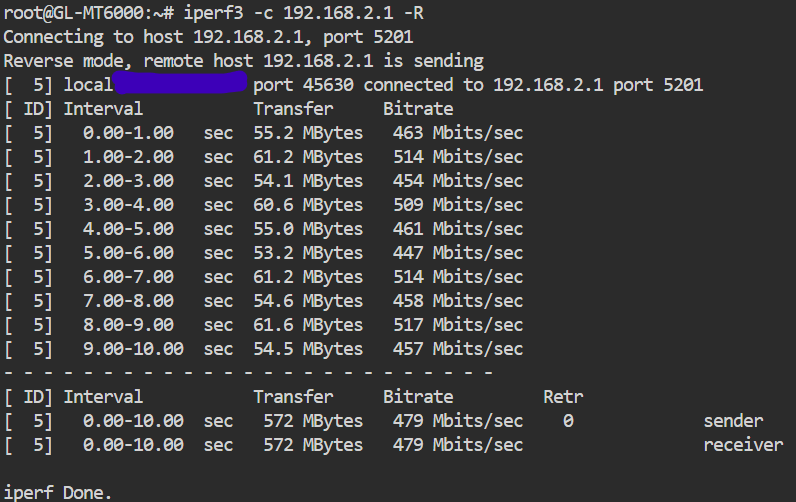Select the 2.00-3.00 interval entry
This screenshot has width=796, height=502.
click(128, 181)
